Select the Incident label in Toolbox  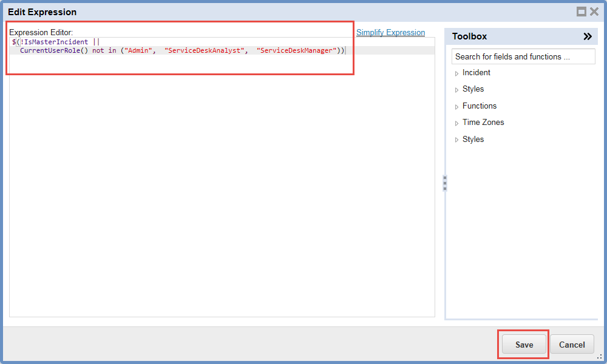[476, 73]
